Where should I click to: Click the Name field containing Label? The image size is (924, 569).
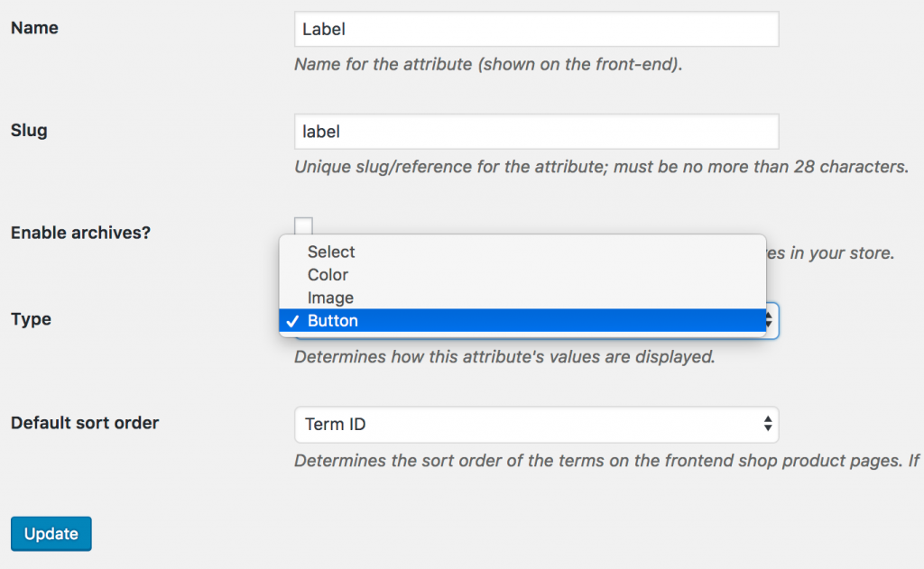pos(536,29)
